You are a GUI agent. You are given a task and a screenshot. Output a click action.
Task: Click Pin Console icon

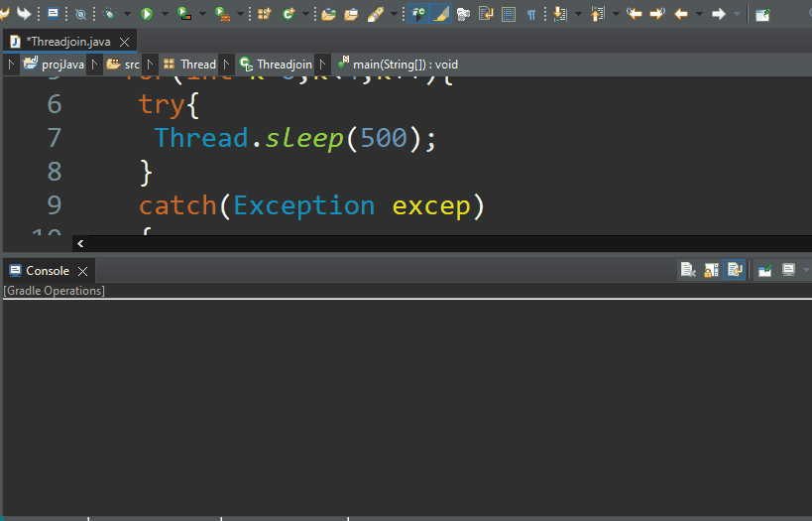tap(764, 270)
